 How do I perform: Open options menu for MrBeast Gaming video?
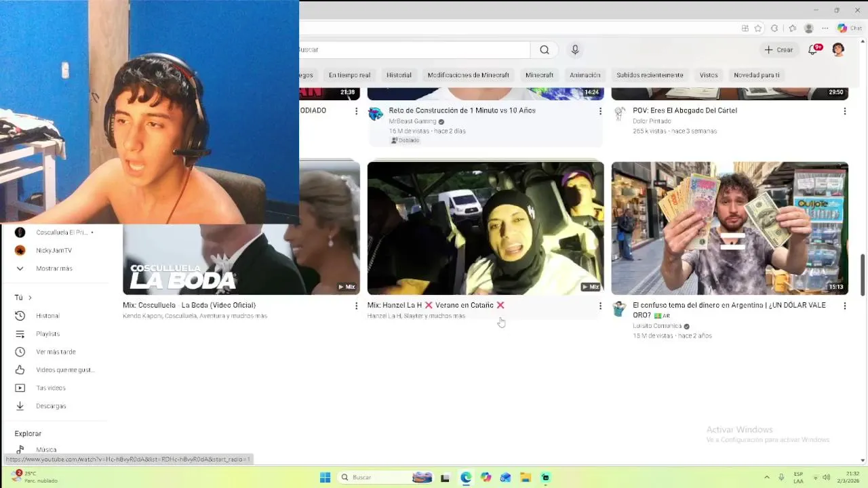click(599, 111)
